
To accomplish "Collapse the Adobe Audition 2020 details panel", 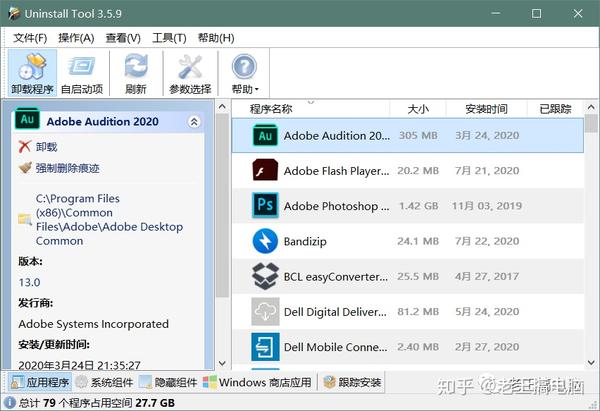I will pyautogui.click(x=194, y=122).
